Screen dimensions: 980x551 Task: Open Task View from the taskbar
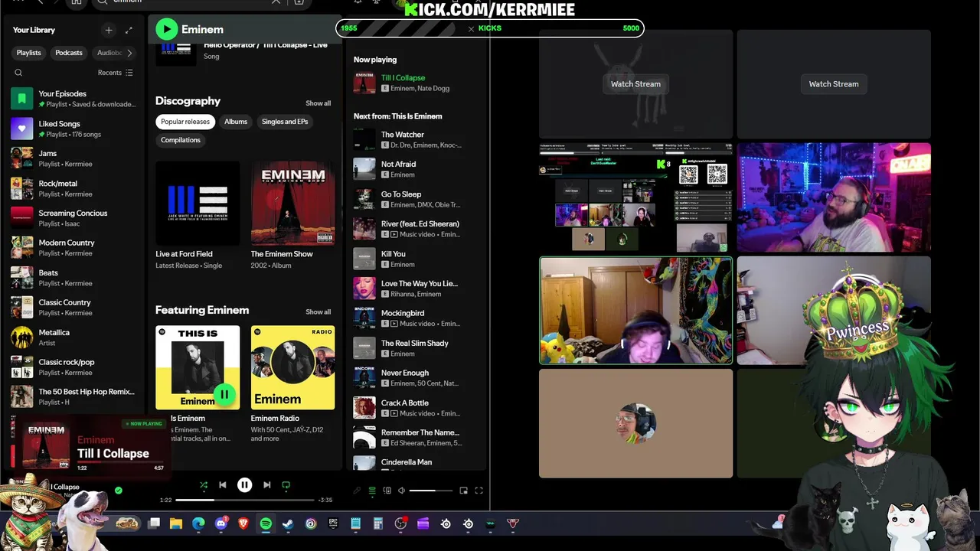click(154, 523)
